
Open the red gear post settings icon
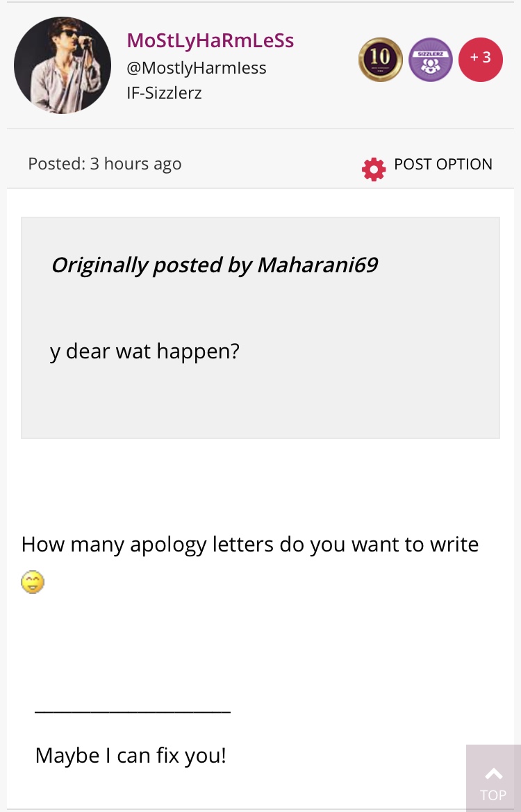[374, 169]
